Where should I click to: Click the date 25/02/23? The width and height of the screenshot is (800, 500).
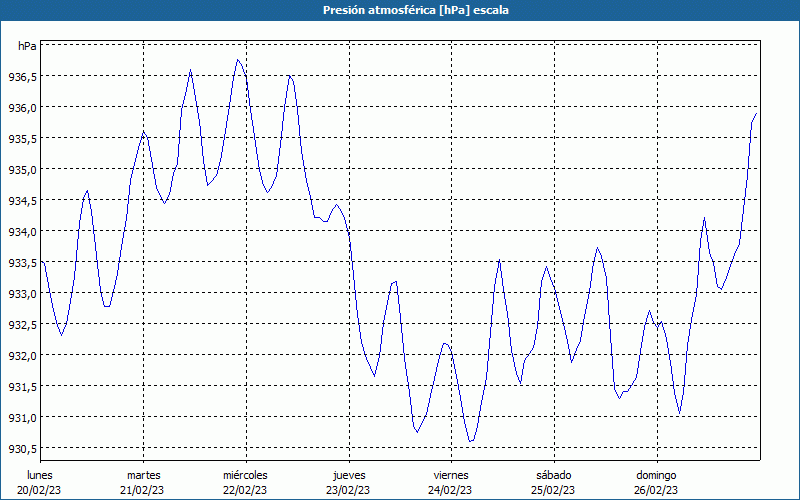553,490
